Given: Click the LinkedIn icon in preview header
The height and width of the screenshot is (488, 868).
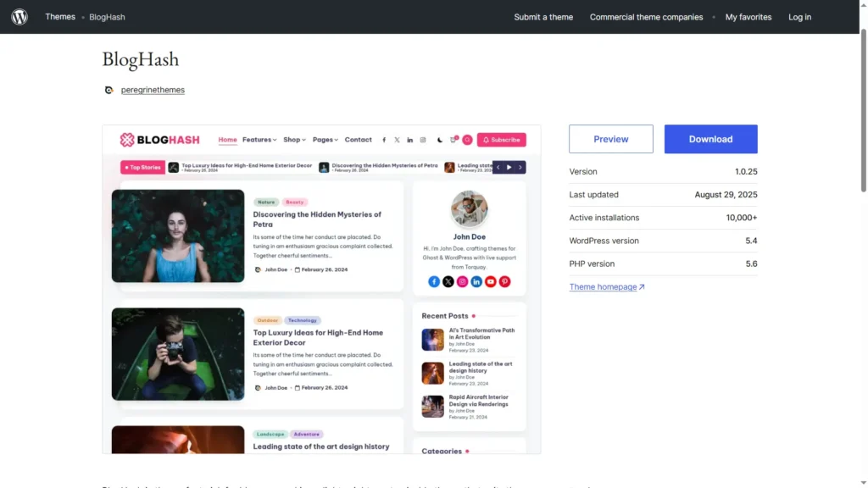Looking at the screenshot, I should tap(409, 140).
